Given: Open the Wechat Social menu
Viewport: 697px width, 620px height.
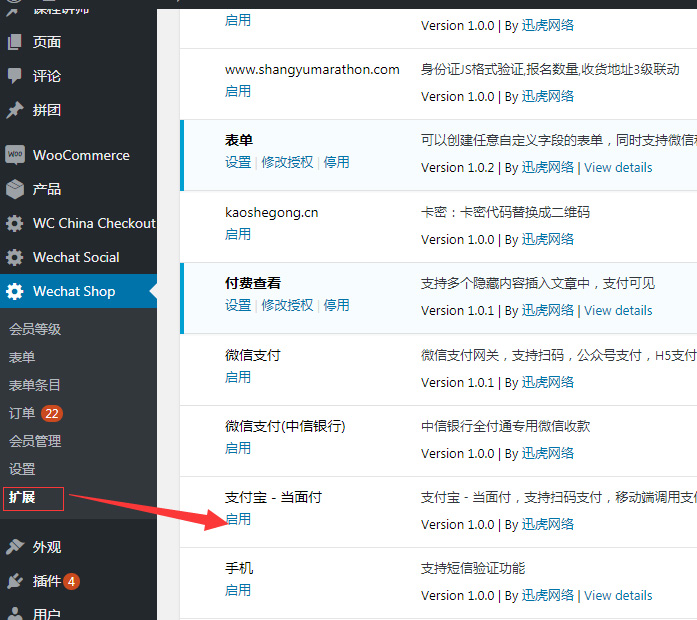Looking at the screenshot, I should 78,257.
